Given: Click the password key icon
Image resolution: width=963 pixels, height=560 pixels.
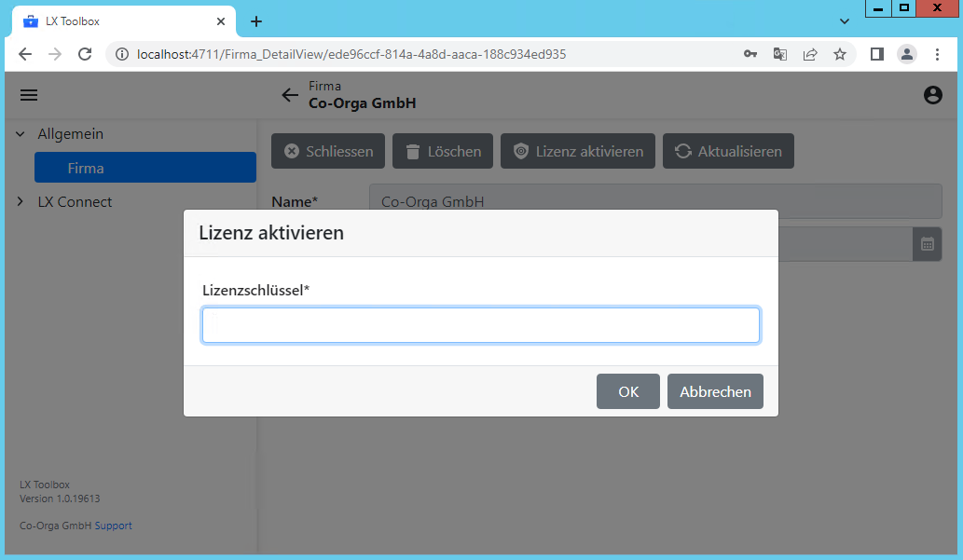Looking at the screenshot, I should click(x=750, y=55).
